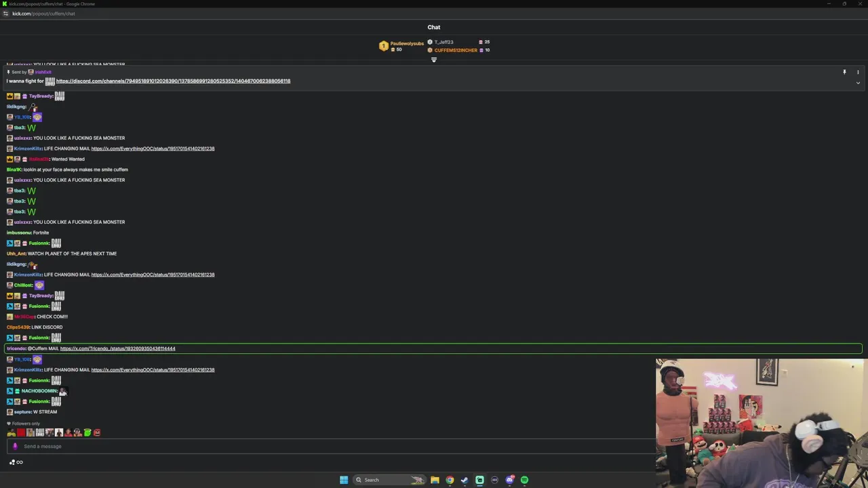Open top gifter Pauliewolysubs profile
This screenshot has height=488, width=868.
(x=407, y=43)
